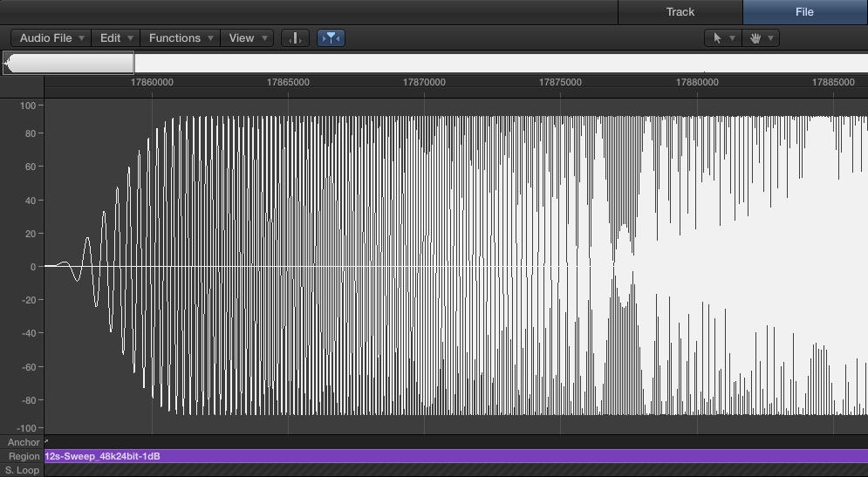Select the hand tool icon
Viewport: 868px width, 477px height.
[x=755, y=38]
